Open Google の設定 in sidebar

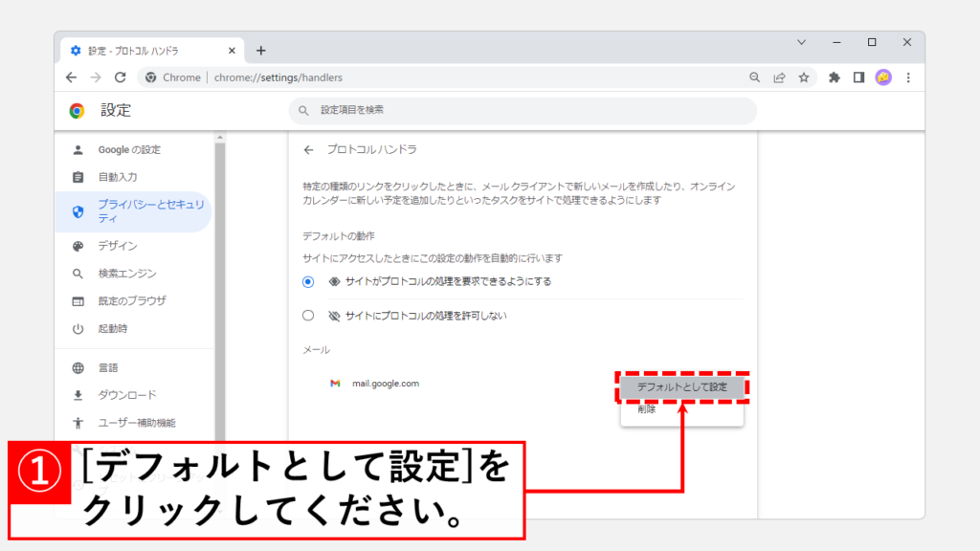click(129, 150)
